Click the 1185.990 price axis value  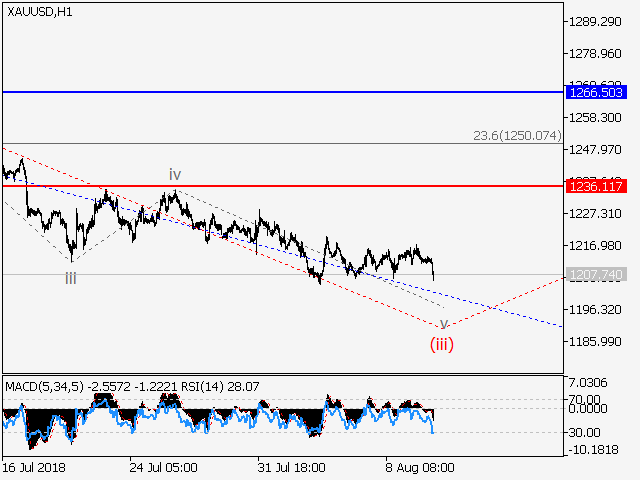pos(596,342)
